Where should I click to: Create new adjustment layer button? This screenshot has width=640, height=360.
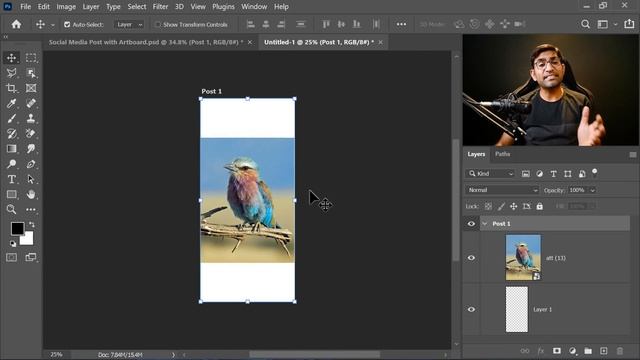[x=572, y=351]
